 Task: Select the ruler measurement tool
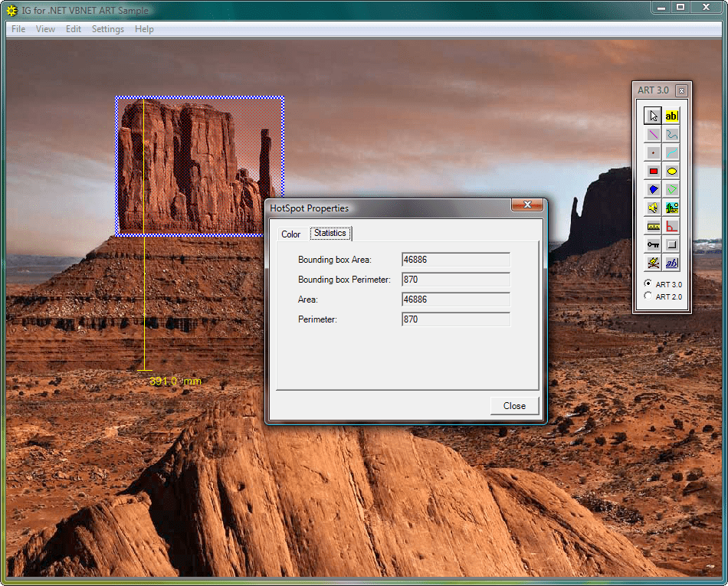[x=653, y=226]
